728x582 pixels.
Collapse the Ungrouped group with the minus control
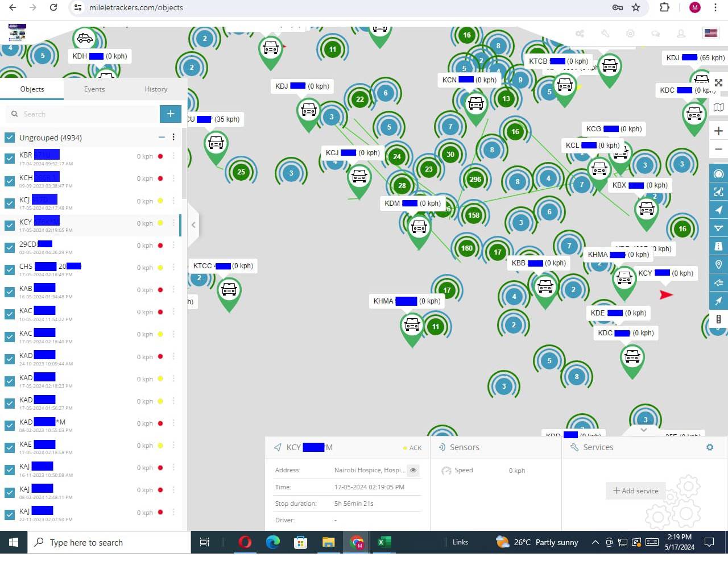tap(162, 137)
